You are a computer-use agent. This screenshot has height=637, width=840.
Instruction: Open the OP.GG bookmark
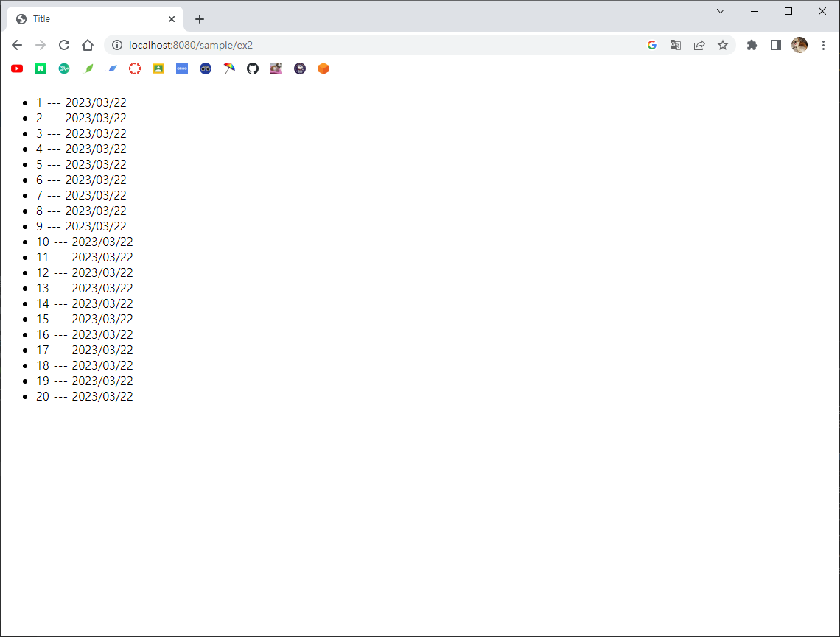(182, 68)
